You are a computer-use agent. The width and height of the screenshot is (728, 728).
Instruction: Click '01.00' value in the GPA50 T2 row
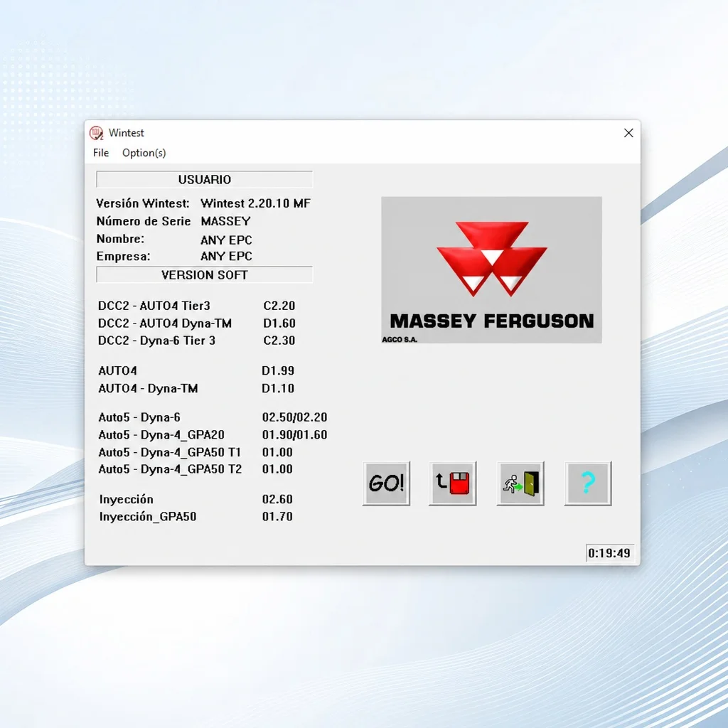point(277,469)
